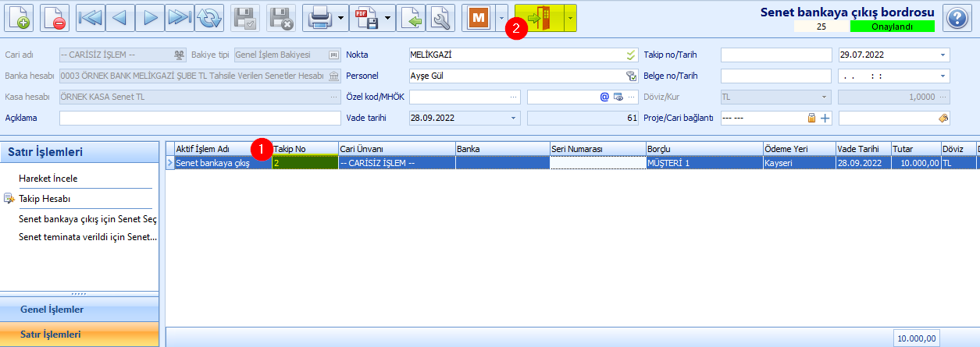Click the blue plus icon in Proje/Cari bağlantı

click(825, 118)
